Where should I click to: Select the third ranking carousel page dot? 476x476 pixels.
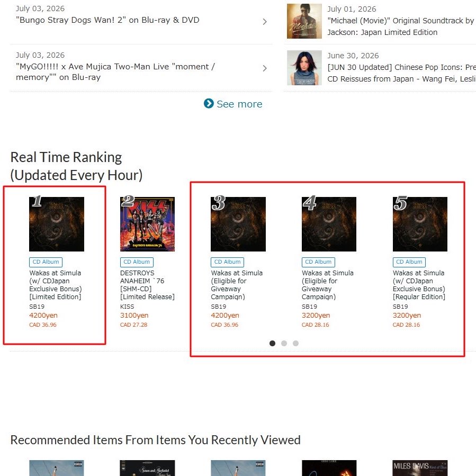[x=295, y=343]
